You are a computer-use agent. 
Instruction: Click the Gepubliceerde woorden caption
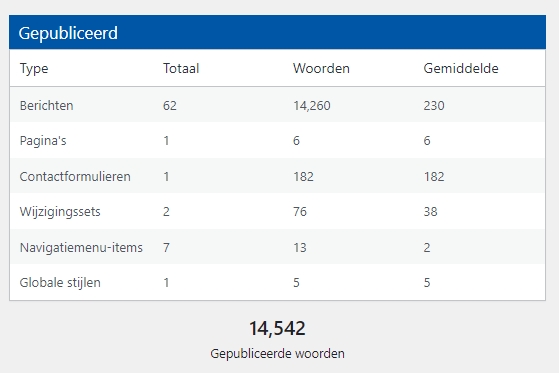click(277, 354)
